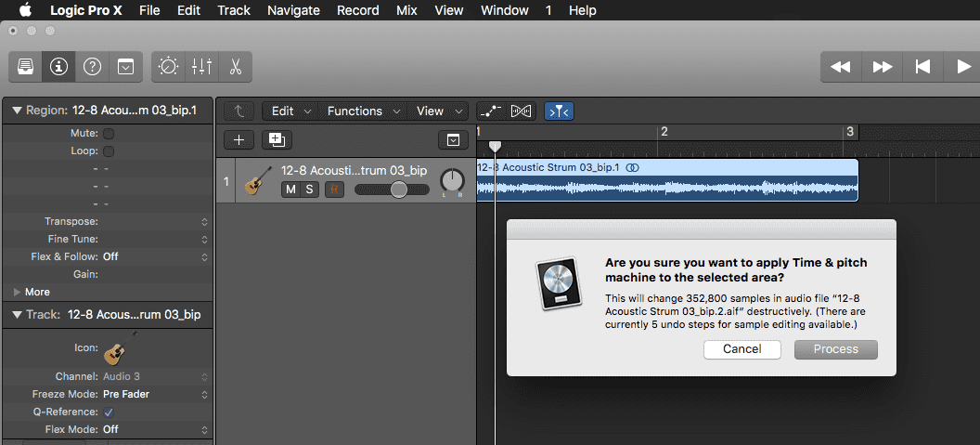
Task: Open the Apple menu
Action: 25,10
